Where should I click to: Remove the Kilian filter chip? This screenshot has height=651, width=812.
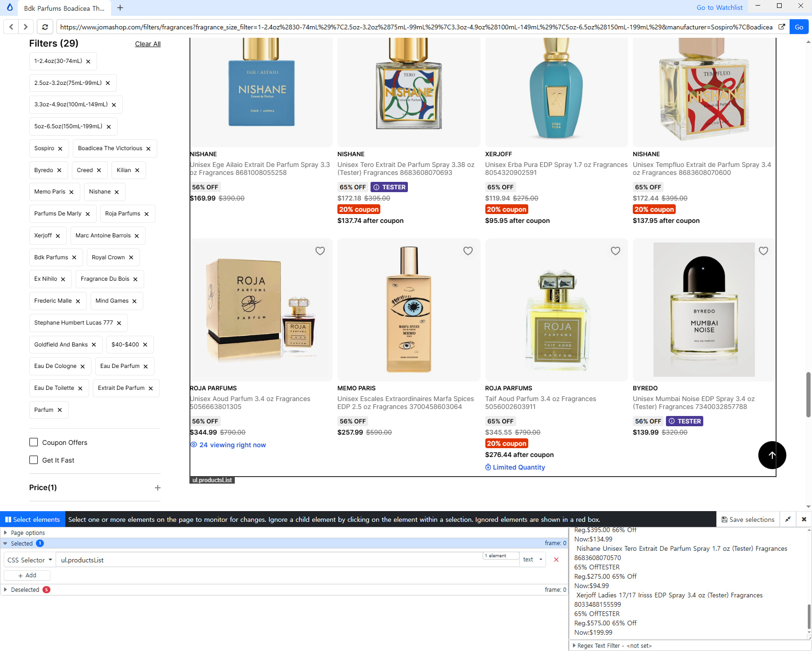pos(137,171)
